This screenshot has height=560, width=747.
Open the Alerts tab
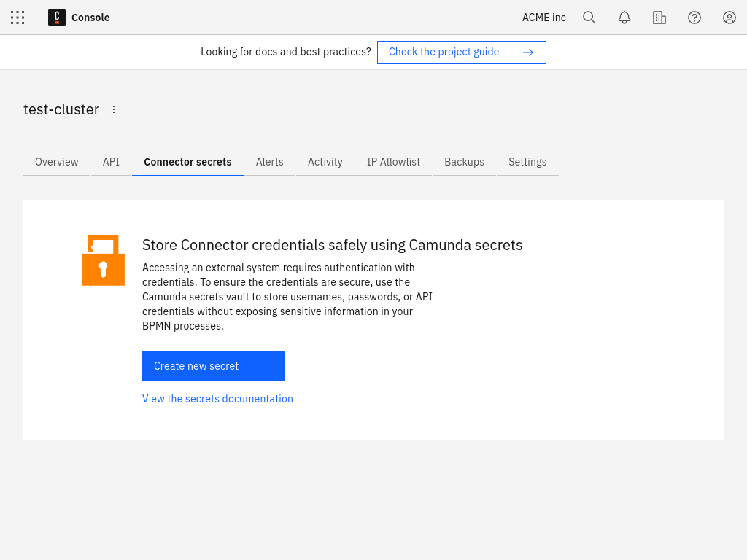pos(269,162)
